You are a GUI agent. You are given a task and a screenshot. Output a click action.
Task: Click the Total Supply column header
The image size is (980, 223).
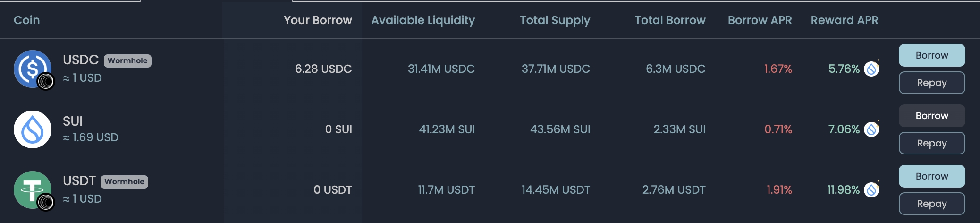click(x=555, y=20)
